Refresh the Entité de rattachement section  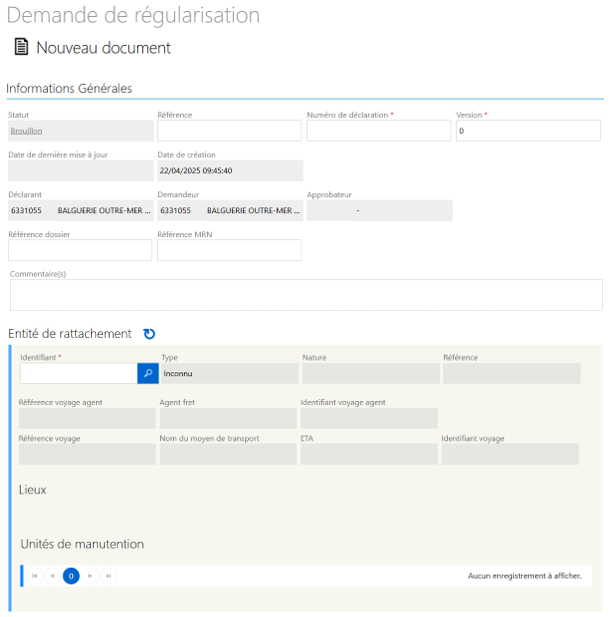pyautogui.click(x=149, y=334)
